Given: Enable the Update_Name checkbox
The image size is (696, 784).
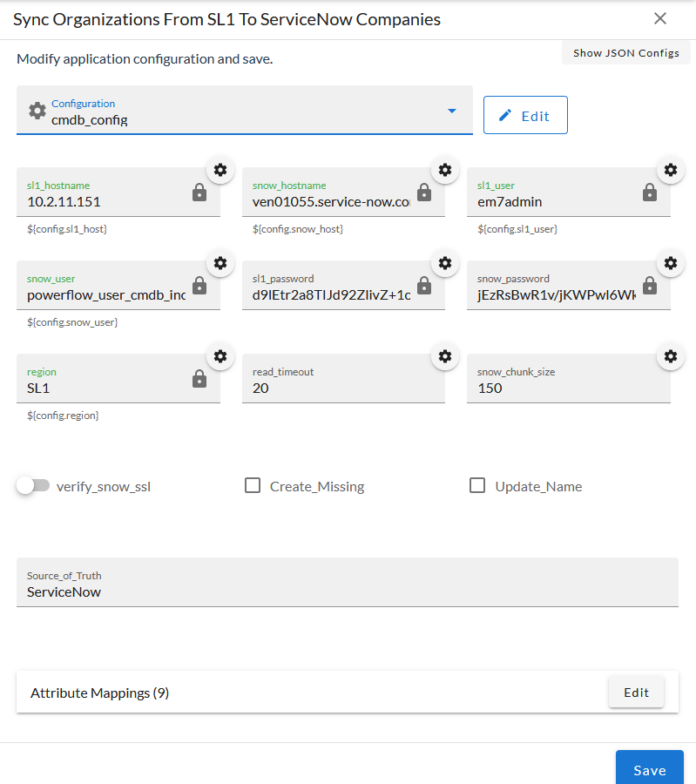Looking at the screenshot, I should [x=477, y=485].
